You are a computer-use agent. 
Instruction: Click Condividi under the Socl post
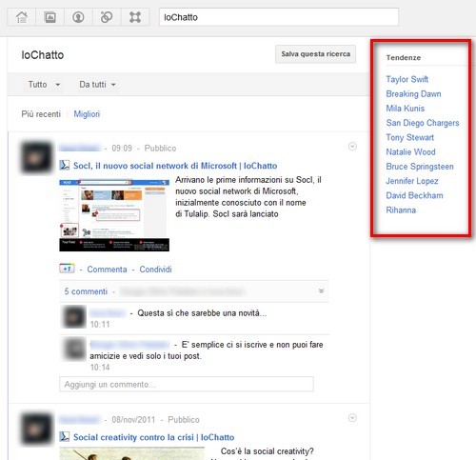click(155, 270)
